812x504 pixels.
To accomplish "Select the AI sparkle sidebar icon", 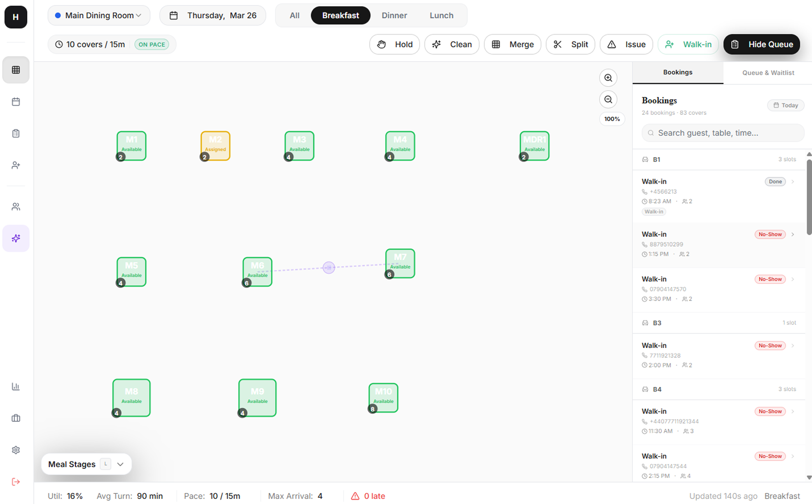I will [16, 238].
